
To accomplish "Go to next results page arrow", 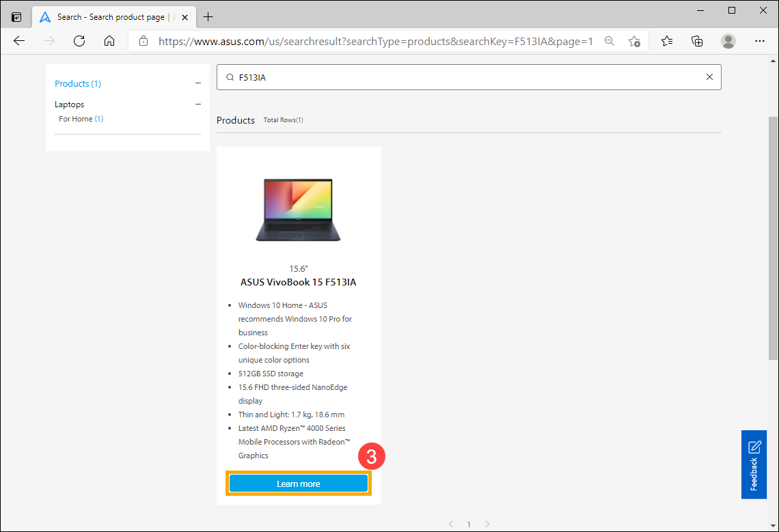I will [x=487, y=524].
